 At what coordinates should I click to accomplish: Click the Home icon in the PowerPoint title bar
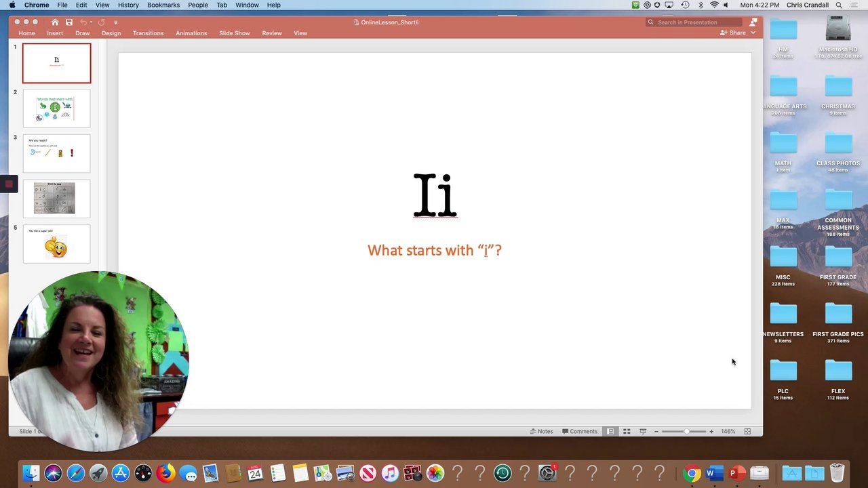pos(55,22)
